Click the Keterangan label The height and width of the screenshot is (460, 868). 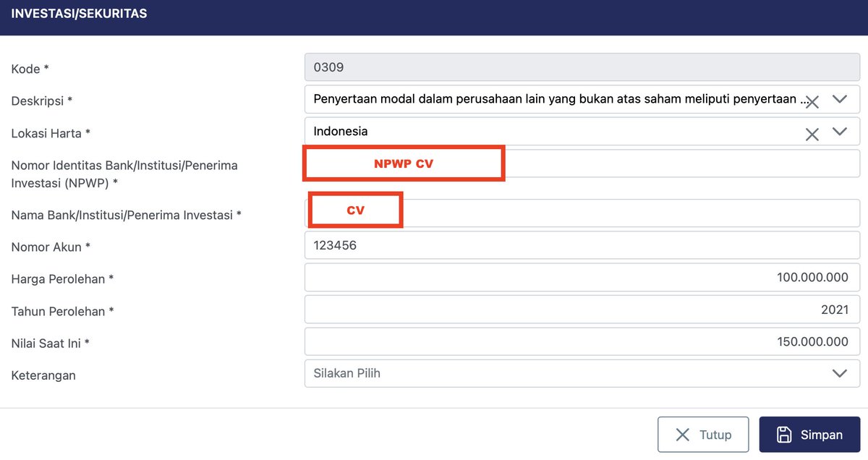43,375
